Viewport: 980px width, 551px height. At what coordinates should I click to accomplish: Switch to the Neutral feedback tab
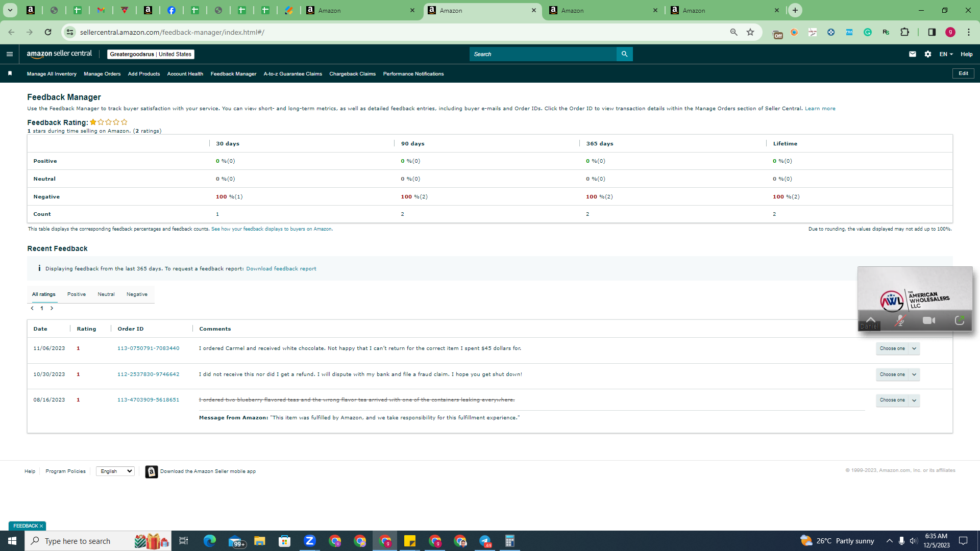pos(106,294)
